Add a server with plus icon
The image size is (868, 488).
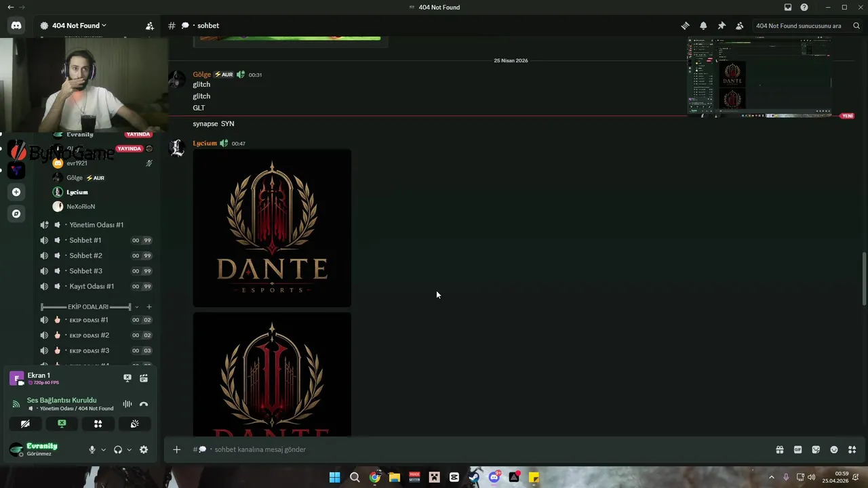(16, 192)
